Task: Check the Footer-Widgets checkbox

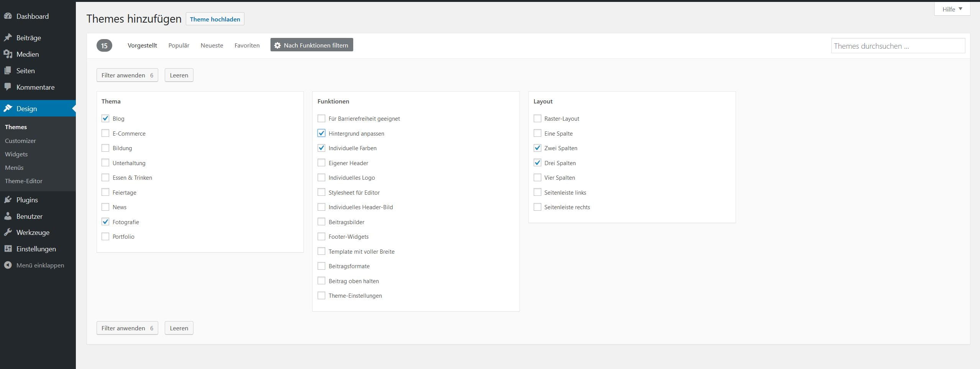Action: pyautogui.click(x=321, y=236)
